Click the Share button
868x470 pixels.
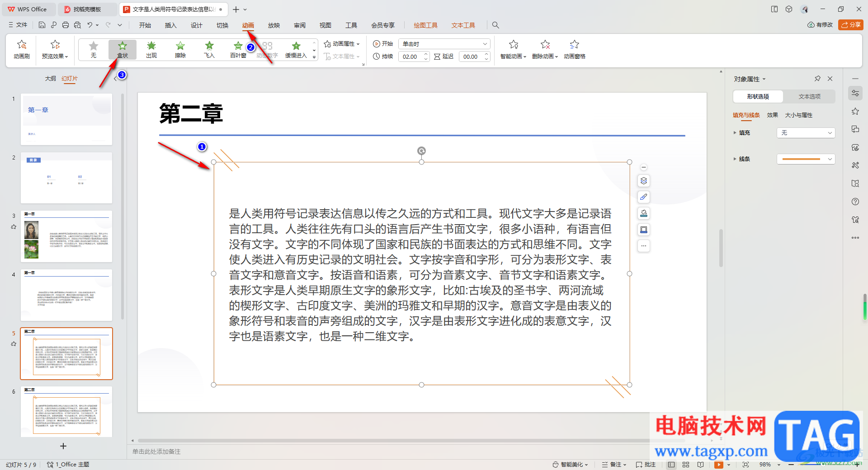(x=850, y=25)
